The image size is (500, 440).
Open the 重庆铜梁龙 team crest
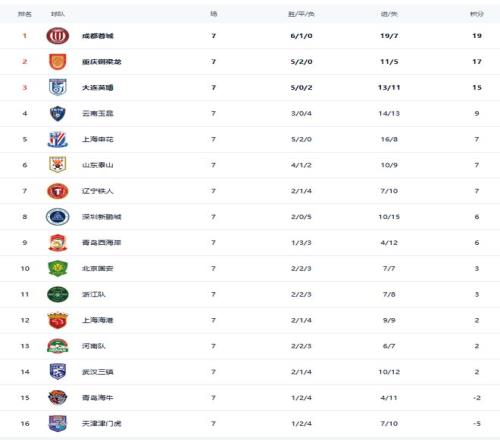[x=58, y=62]
